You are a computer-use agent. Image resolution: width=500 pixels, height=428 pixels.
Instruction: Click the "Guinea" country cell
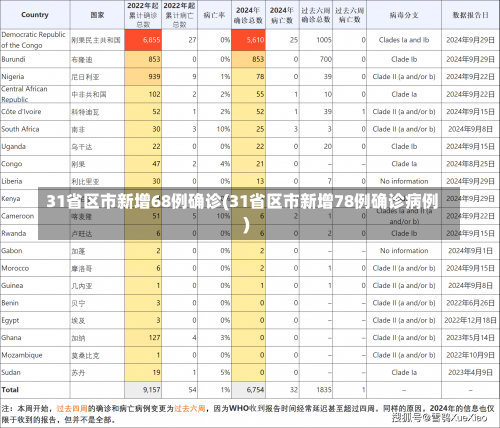click(x=35, y=285)
